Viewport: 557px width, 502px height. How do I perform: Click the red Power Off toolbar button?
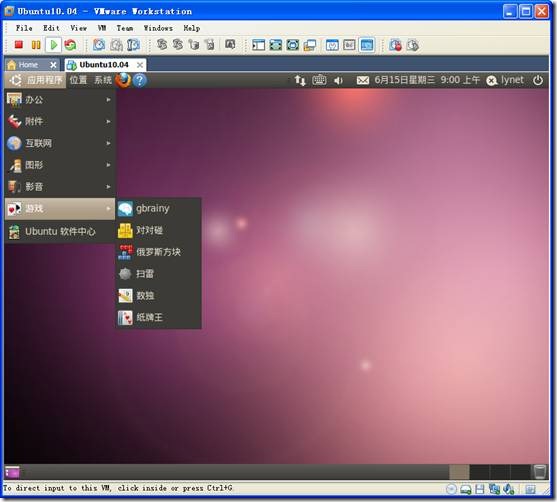[18, 45]
